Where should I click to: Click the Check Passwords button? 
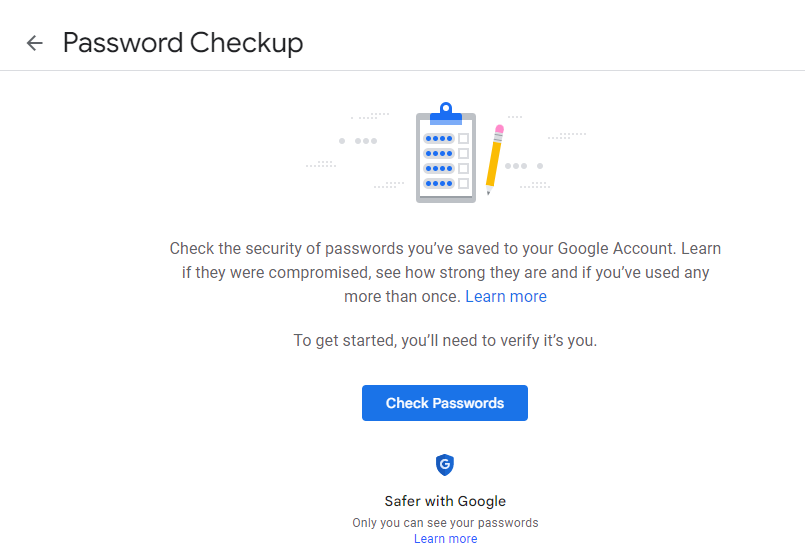coord(445,403)
